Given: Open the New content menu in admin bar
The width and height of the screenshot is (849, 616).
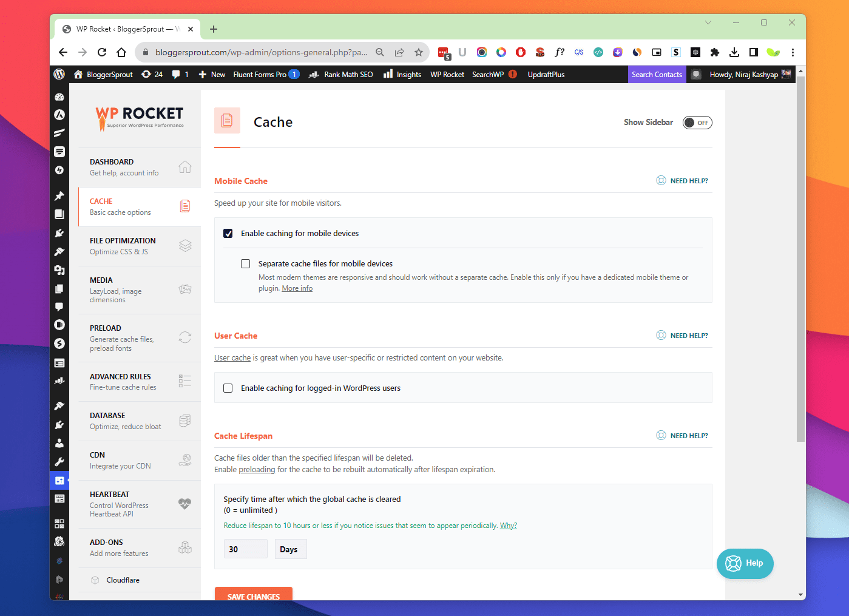Looking at the screenshot, I should click(x=212, y=74).
